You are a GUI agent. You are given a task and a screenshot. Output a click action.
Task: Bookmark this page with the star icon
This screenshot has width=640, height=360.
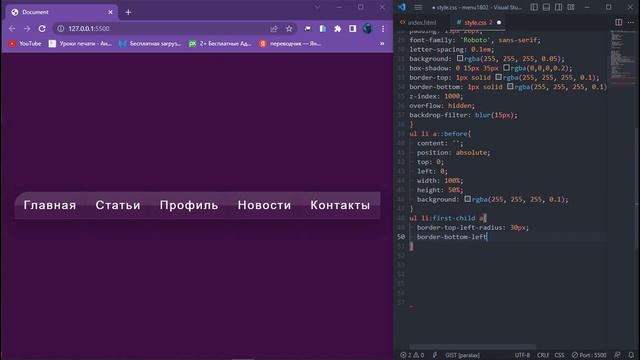click(x=289, y=29)
